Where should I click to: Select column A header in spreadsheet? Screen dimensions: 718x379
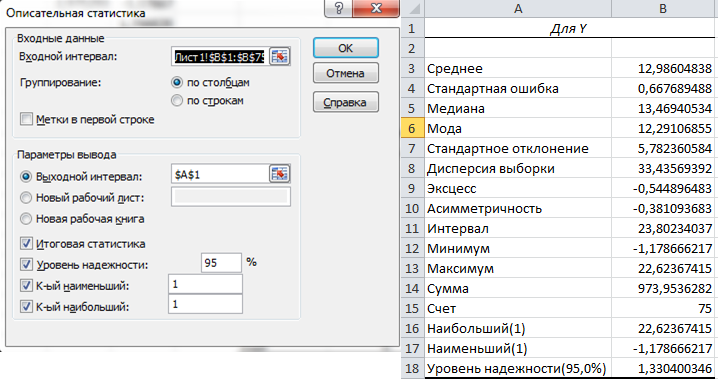tap(518, 9)
